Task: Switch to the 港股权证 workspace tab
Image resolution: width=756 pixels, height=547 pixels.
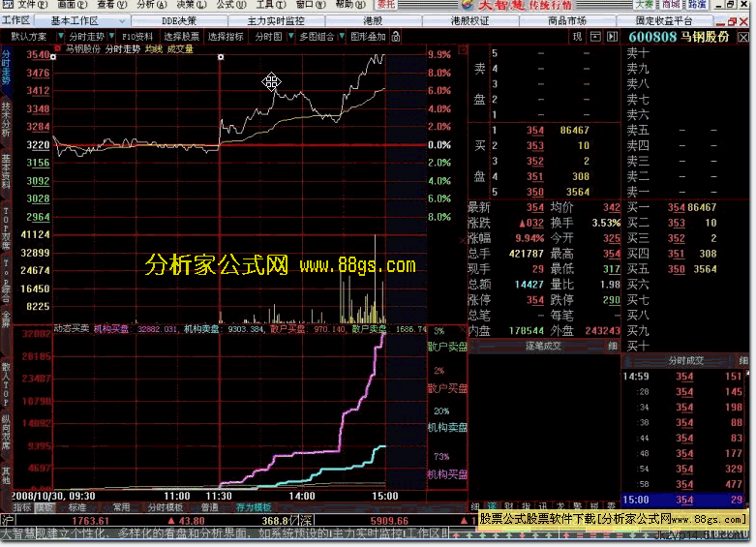Action: [x=469, y=21]
